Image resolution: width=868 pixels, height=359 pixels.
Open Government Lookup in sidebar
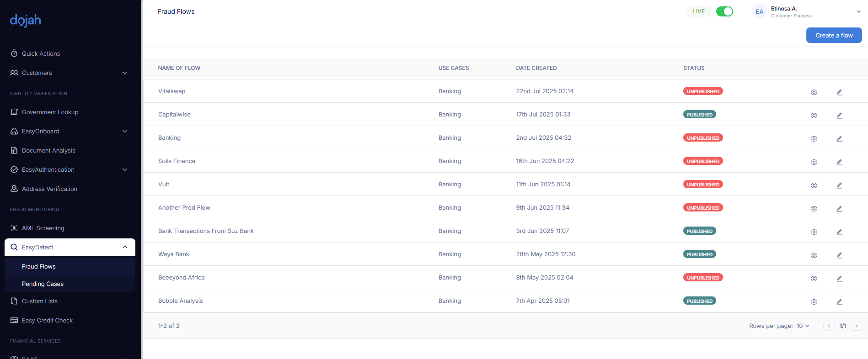[50, 112]
